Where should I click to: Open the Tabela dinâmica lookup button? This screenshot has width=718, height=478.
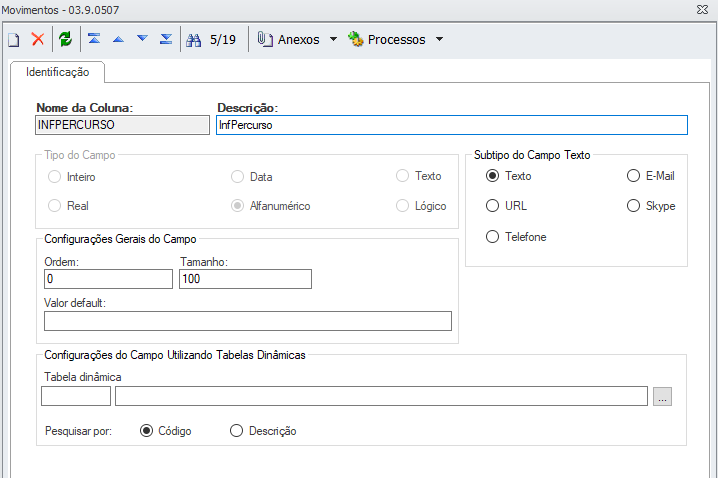pos(662,397)
